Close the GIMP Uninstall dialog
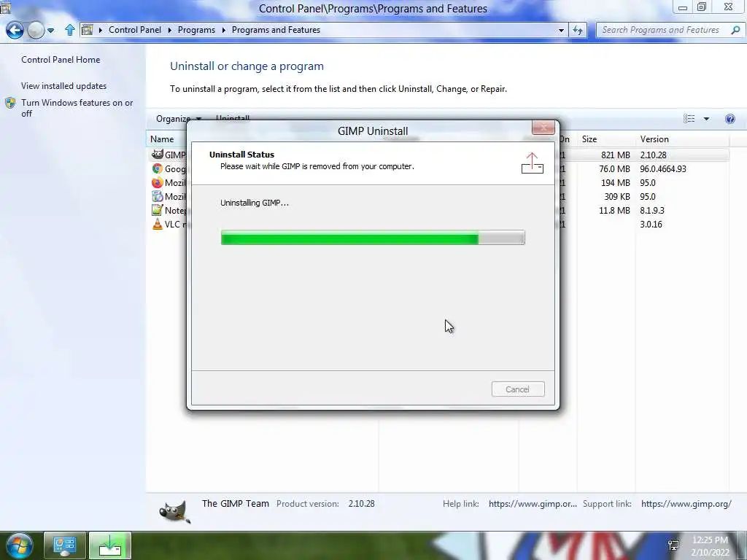 [x=543, y=128]
